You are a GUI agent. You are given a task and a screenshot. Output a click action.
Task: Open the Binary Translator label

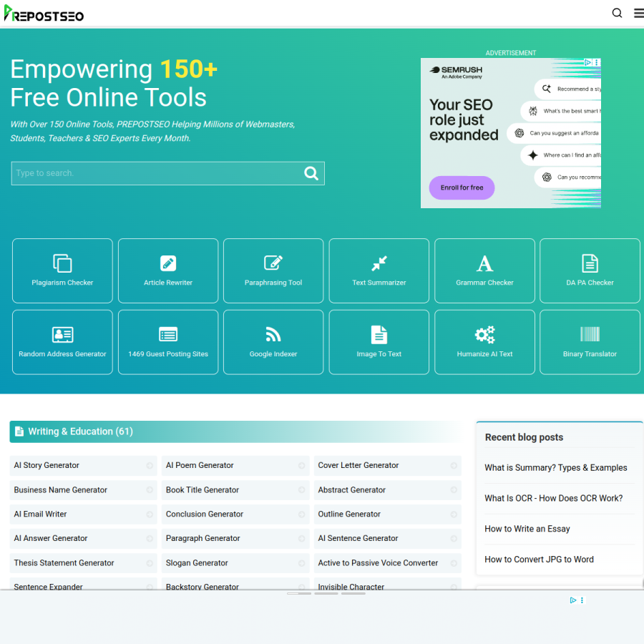(x=590, y=354)
